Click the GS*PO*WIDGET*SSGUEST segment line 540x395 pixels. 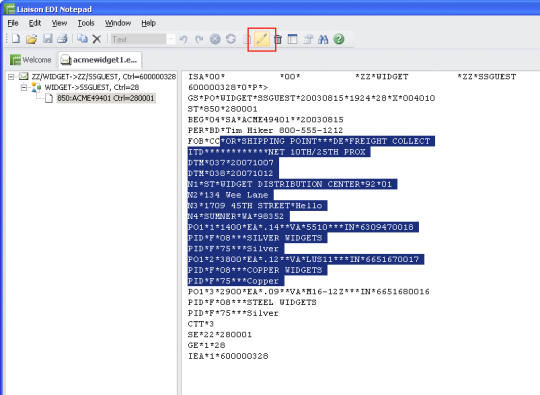tap(311, 98)
